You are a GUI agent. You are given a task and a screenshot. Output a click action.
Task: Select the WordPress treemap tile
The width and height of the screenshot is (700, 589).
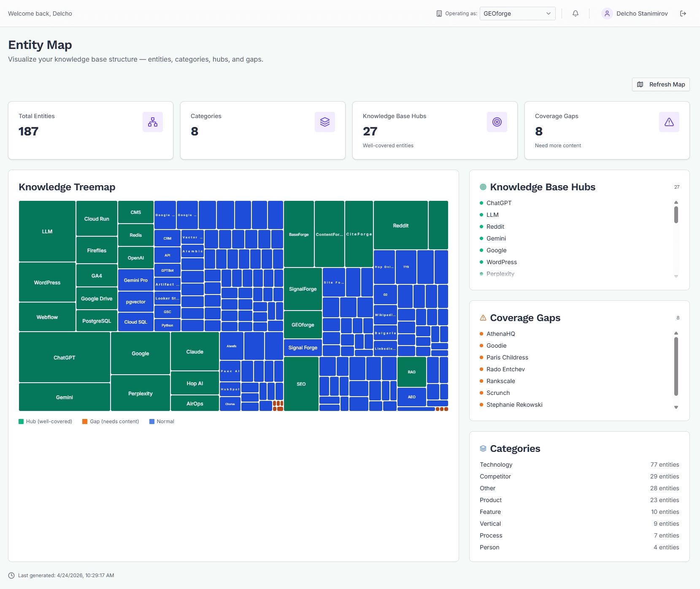pos(47,282)
